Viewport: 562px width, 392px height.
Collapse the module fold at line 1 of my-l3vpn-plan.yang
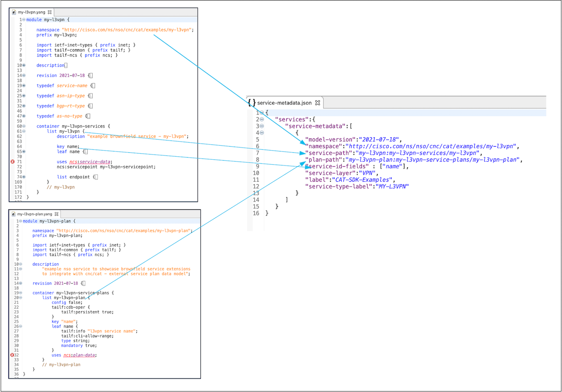pos(21,221)
